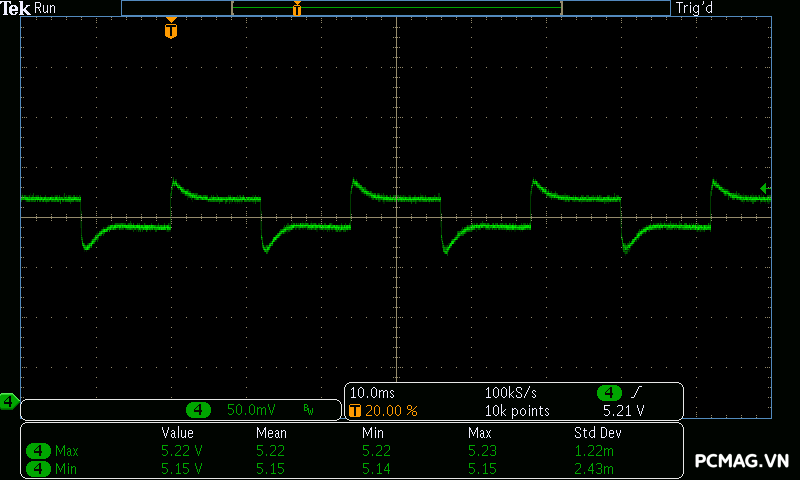The width and height of the screenshot is (800, 480).
Task: Click the rising edge trigger slope icon
Action: (635, 393)
